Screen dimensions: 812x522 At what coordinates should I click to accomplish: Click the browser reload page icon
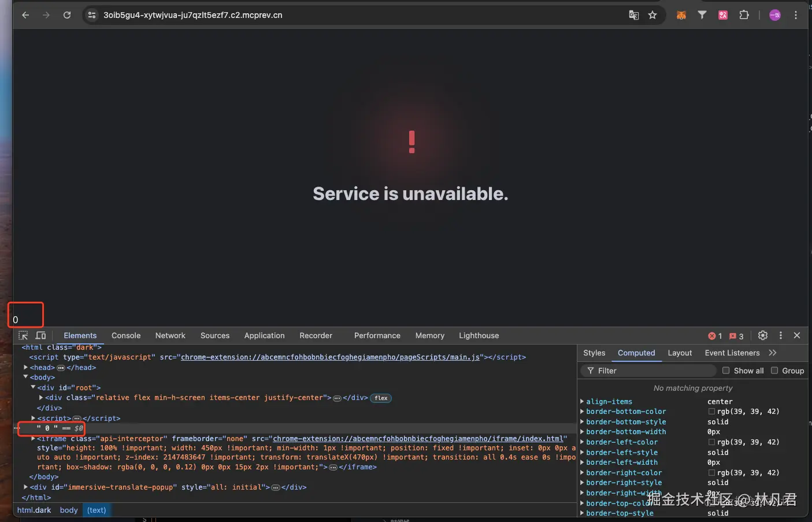click(67, 15)
